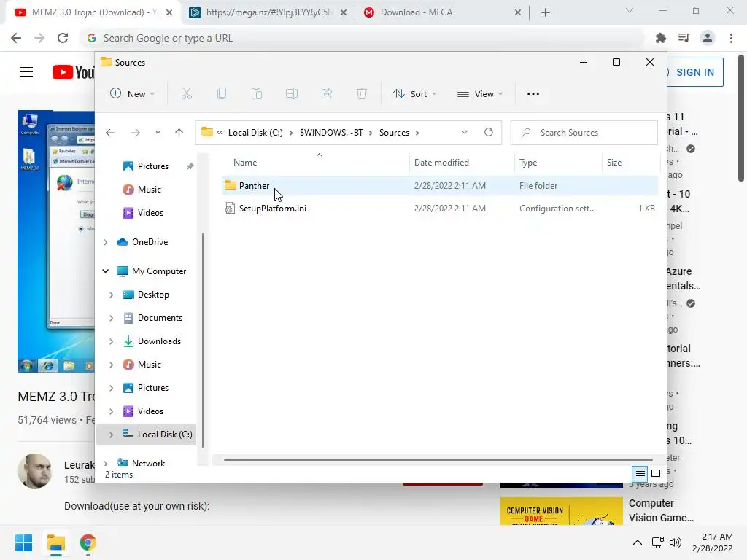Open recent locations dropdown arrow

point(158,133)
